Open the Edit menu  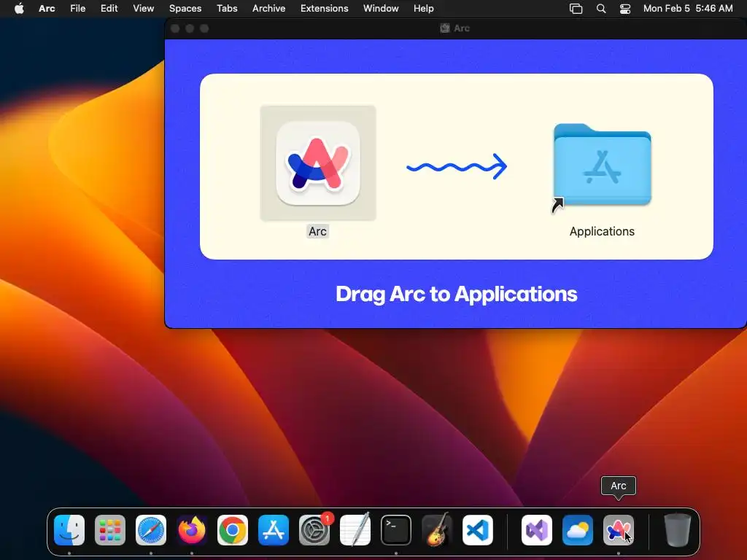click(109, 9)
